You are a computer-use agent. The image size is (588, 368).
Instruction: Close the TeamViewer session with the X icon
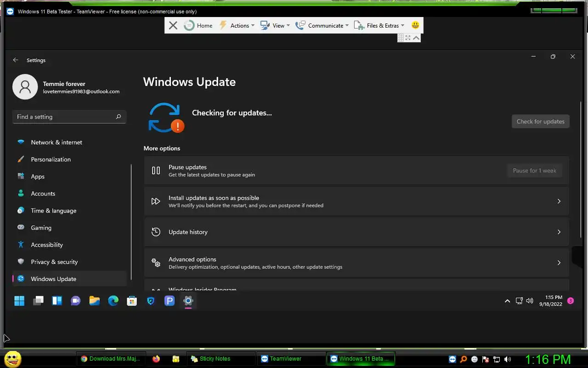tap(173, 26)
